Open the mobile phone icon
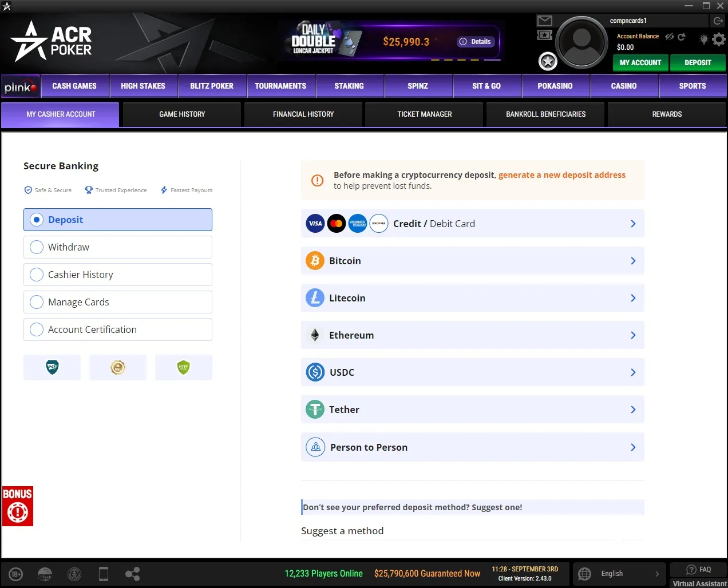The width and height of the screenshot is (728, 588). [104, 574]
